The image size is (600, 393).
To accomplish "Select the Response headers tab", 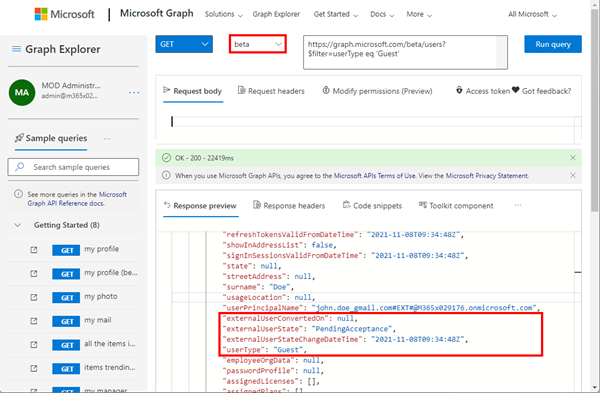I will tap(289, 206).
